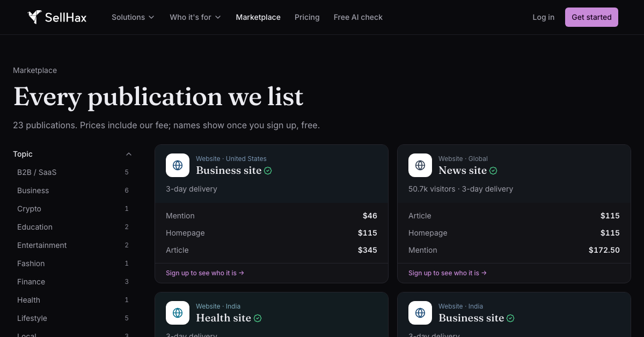
Task: Filter publications by Finance topic
Action: pos(73,282)
